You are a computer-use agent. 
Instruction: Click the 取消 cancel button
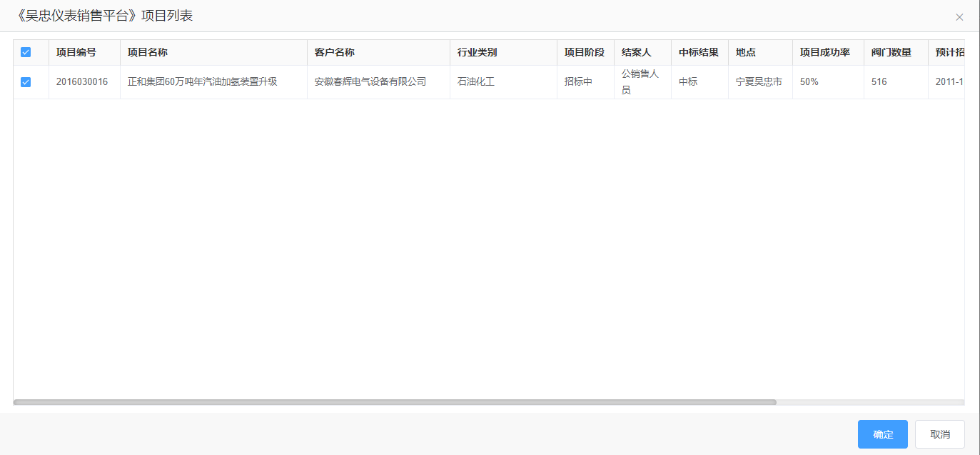pos(939,434)
